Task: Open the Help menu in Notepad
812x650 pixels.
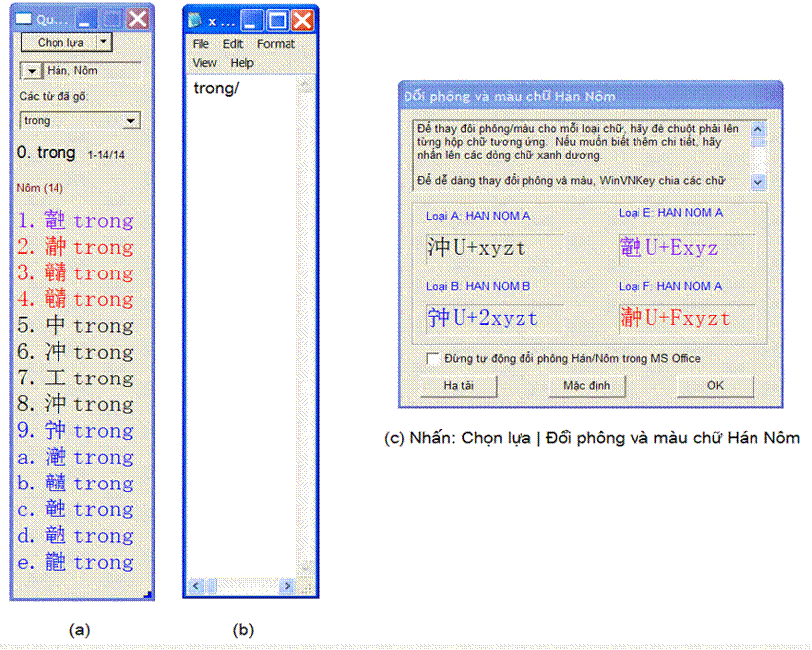Action: (242, 63)
